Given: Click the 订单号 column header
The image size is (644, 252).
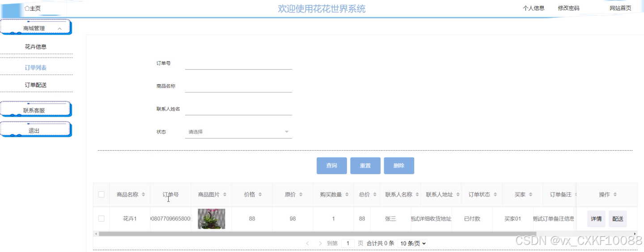Looking at the screenshot, I should coord(170,194).
